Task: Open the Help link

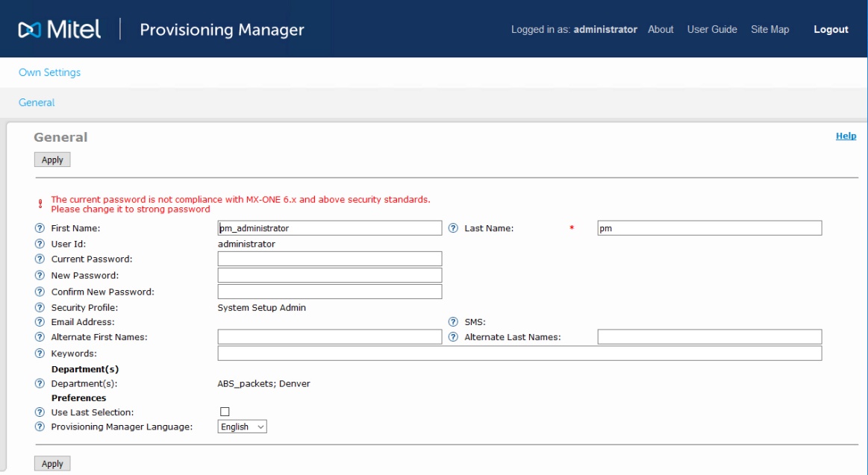Action: (x=846, y=136)
